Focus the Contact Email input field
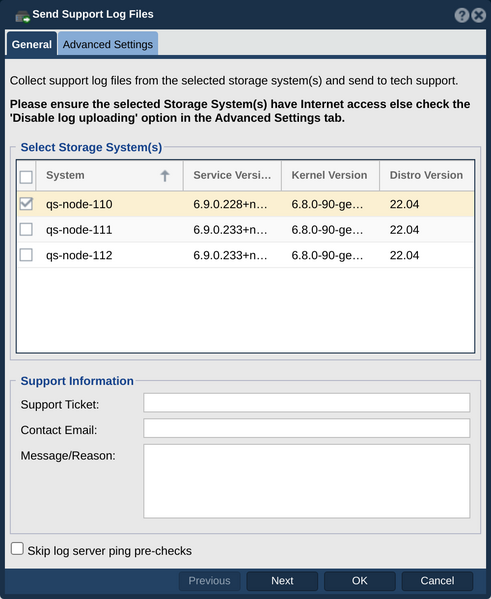The height and width of the screenshot is (599, 491). (306, 428)
